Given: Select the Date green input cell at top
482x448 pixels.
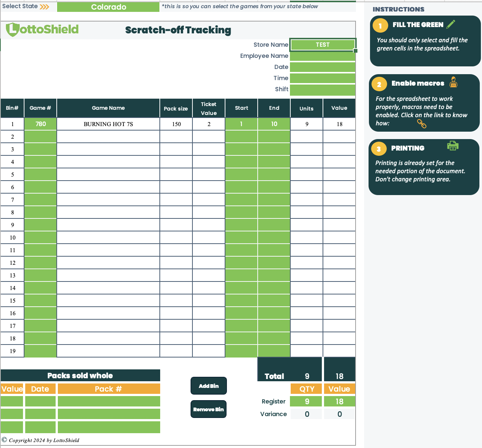Looking at the screenshot, I should pyautogui.click(x=323, y=67).
